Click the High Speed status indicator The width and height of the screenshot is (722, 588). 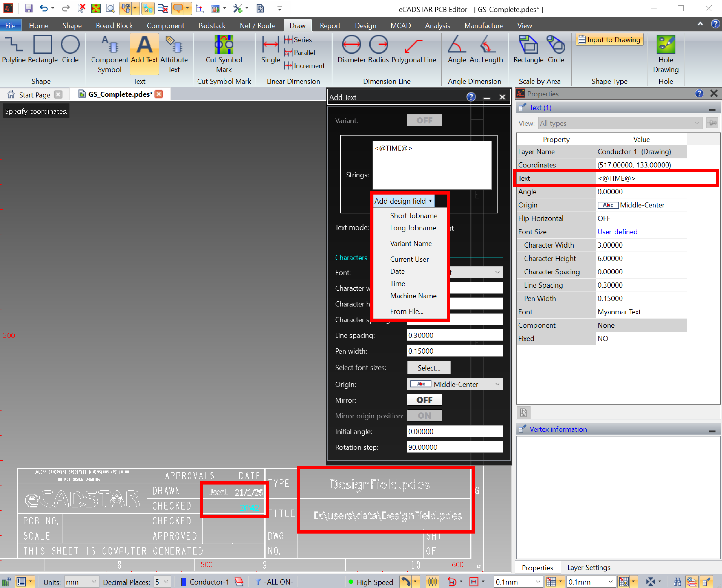[x=370, y=582]
